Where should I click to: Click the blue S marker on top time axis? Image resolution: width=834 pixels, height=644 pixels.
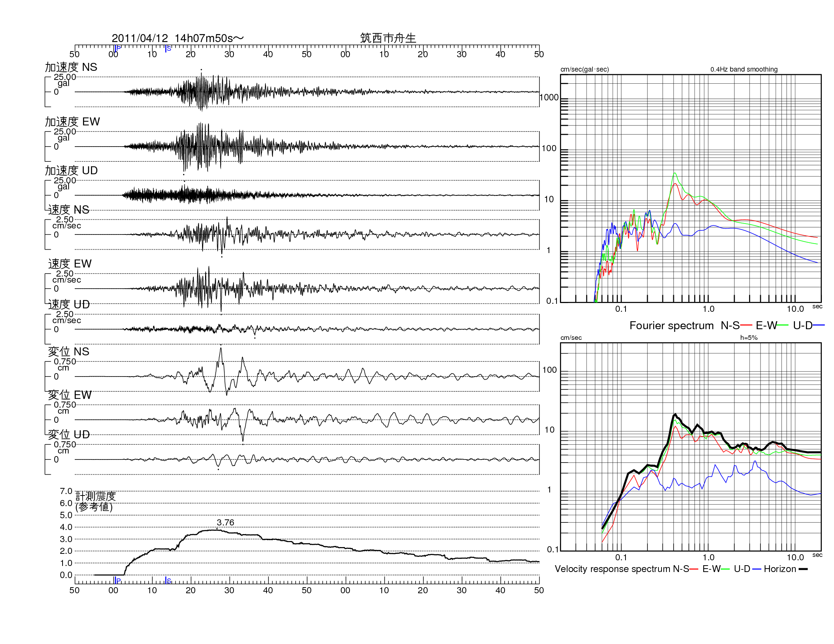tap(168, 48)
